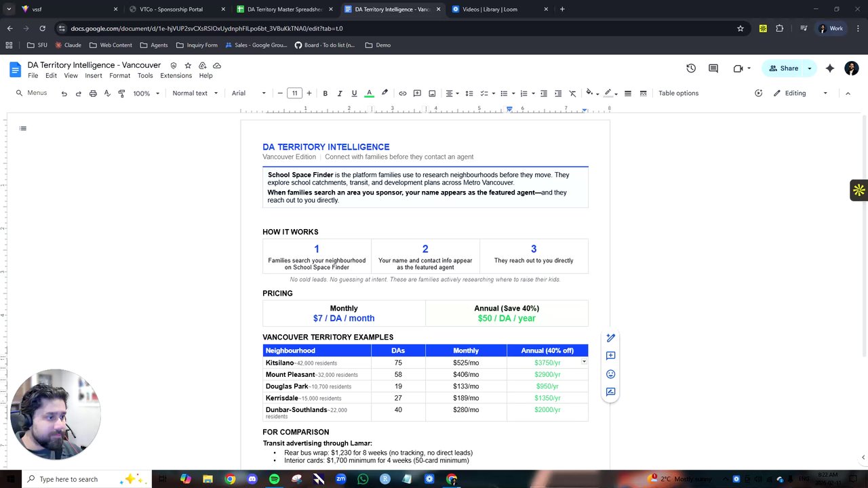Image resolution: width=868 pixels, height=488 pixels.
Task: Open the Insert menu
Action: [x=94, y=76]
